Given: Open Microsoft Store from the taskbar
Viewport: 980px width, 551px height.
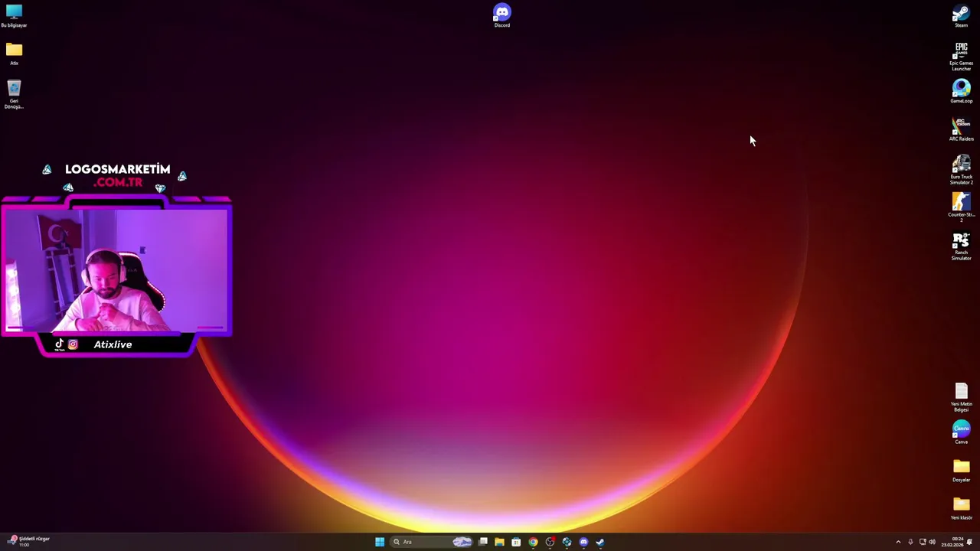Looking at the screenshot, I should tap(516, 542).
